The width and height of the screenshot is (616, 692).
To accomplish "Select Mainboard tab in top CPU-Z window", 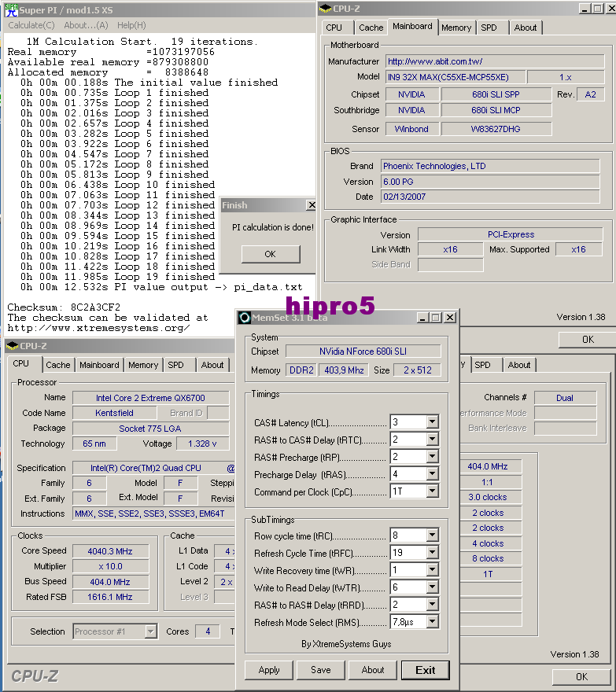I will (x=412, y=26).
